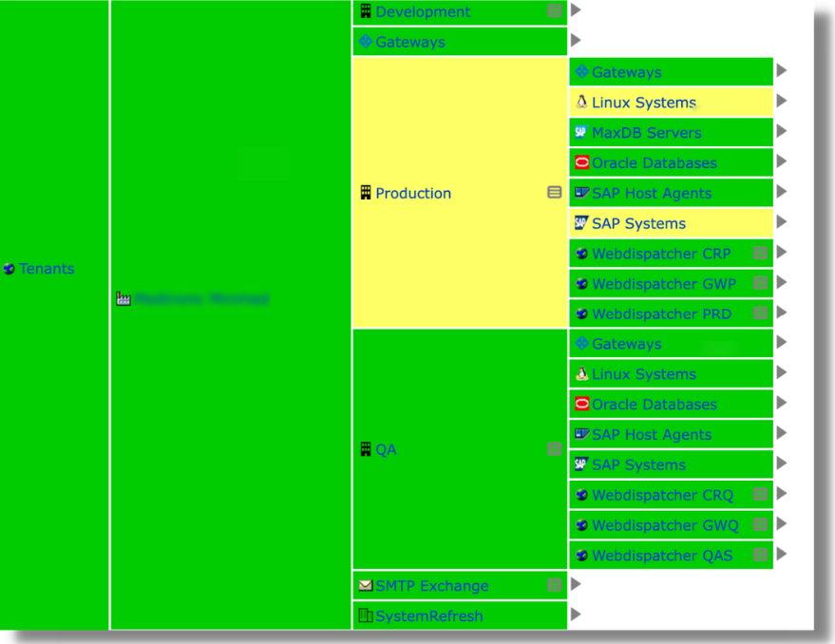Viewport: 835px width, 644px height.
Task: Open the list menu icon beside Production
Action: [554, 192]
